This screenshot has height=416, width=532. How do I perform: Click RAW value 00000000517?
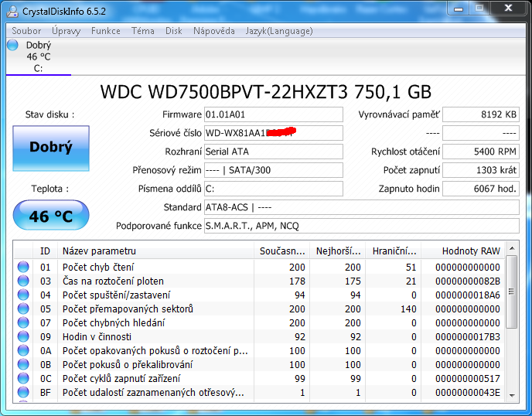coord(468,378)
